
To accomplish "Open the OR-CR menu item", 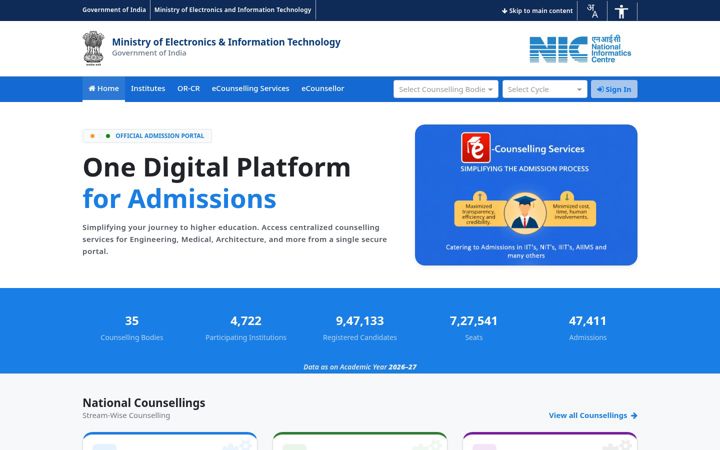I will (x=188, y=89).
